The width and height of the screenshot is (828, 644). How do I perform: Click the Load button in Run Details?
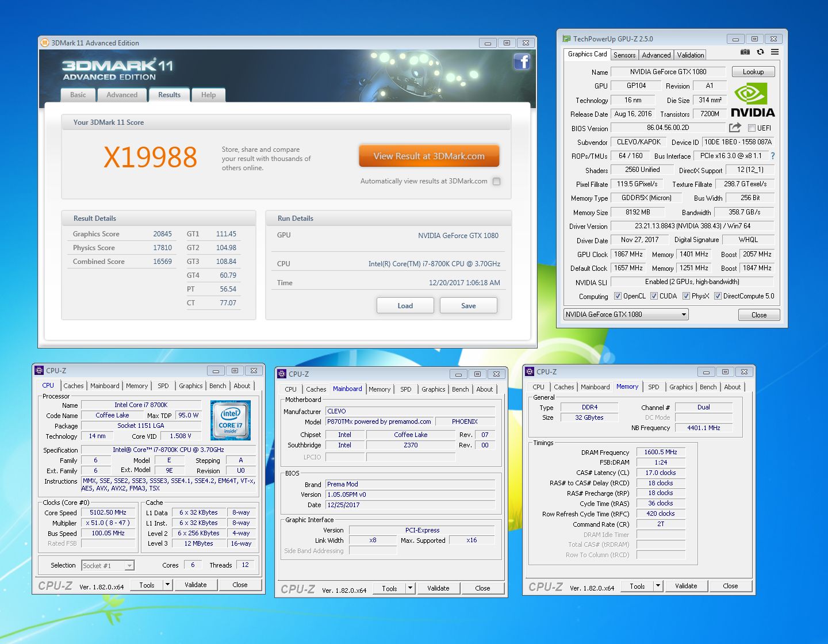click(405, 305)
